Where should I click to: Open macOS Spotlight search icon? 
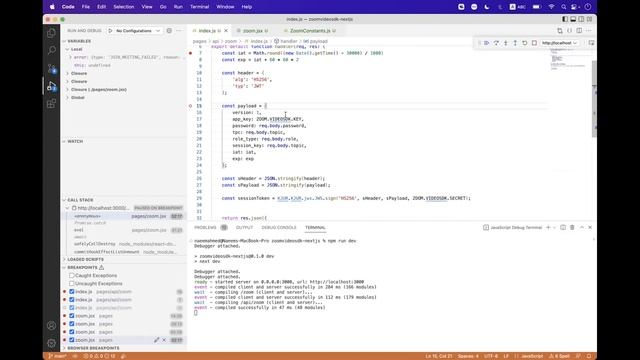(564, 7)
